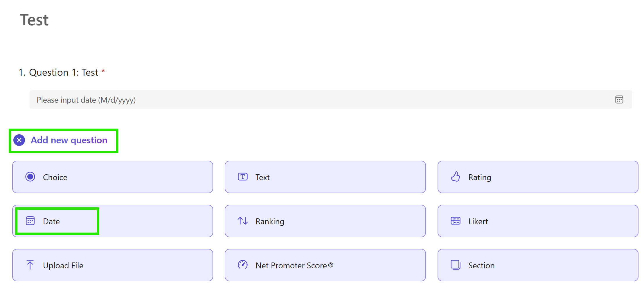The width and height of the screenshot is (644, 297).
Task: Add a Section using its icon
Action: point(456,265)
